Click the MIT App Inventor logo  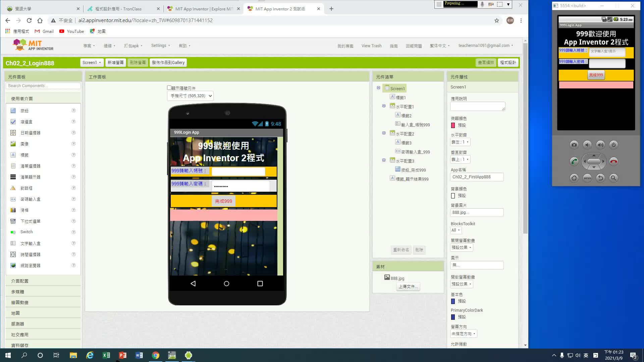click(x=33, y=45)
